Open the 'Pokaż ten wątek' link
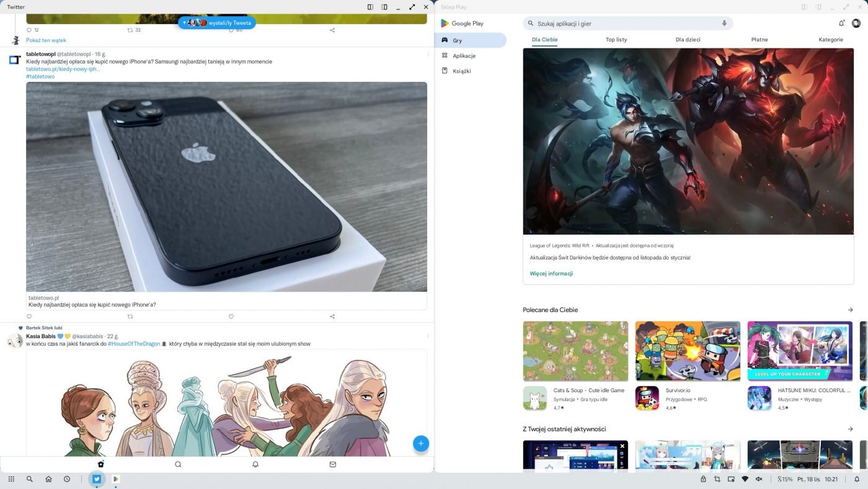The height and width of the screenshot is (489, 868). (46, 40)
